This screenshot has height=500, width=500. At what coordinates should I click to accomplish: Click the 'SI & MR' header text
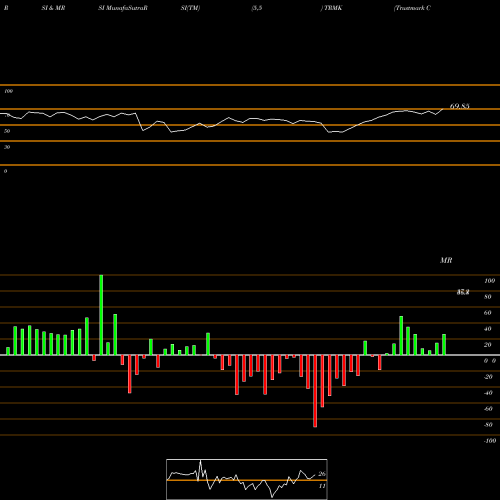tap(53, 8)
